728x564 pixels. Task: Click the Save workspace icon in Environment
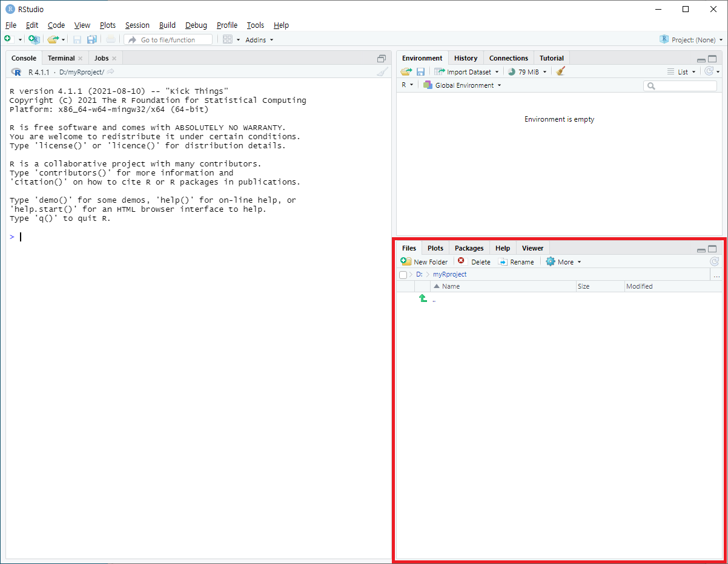(420, 71)
